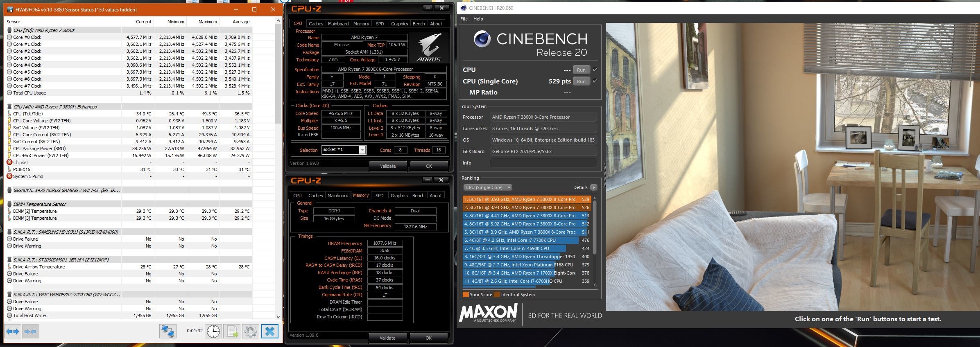Expand ranking Details arrow in Cinebench
The image size is (980, 347).
(593, 187)
